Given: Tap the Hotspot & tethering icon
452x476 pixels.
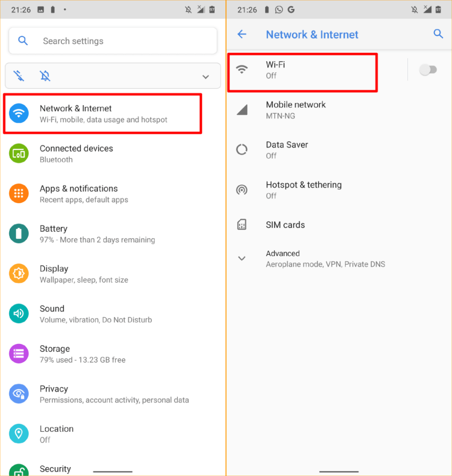Looking at the screenshot, I should [242, 190].
